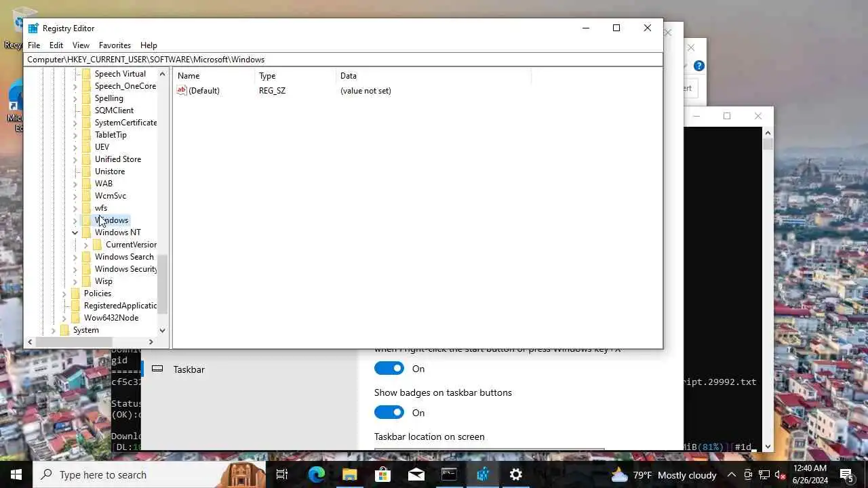Expand the Windows Security key
The height and width of the screenshot is (488, 868).
(x=75, y=269)
